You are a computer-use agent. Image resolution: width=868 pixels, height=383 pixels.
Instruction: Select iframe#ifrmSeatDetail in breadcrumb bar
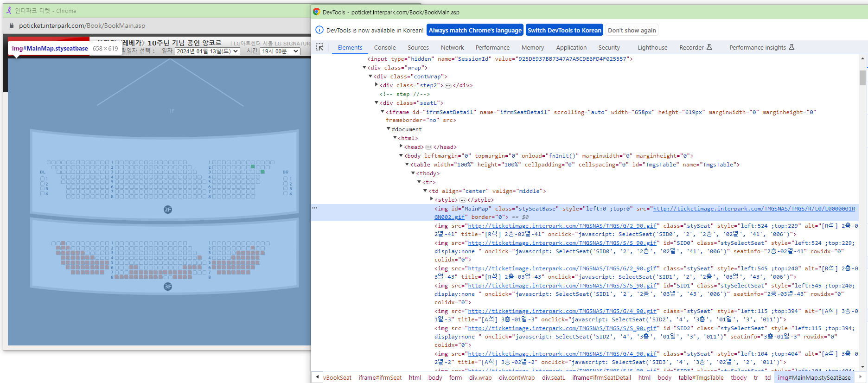click(x=601, y=377)
